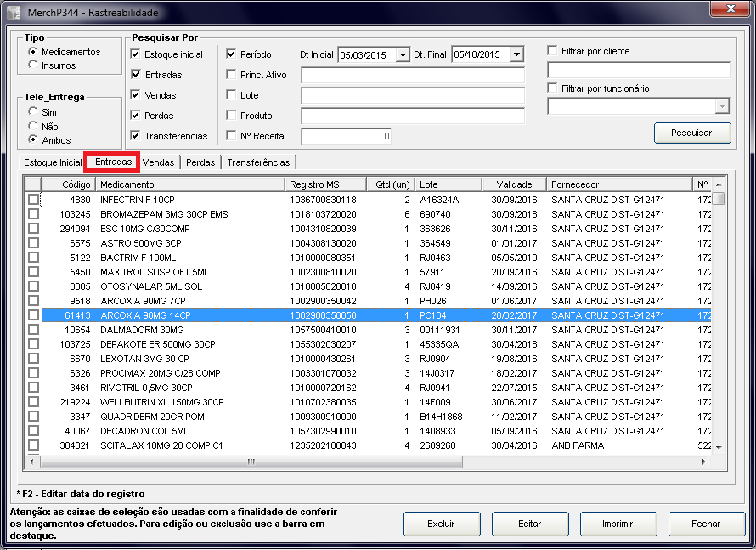The height and width of the screenshot is (550, 756).
Task: Choose Sim under Tele_Entrega
Action: click(x=33, y=112)
